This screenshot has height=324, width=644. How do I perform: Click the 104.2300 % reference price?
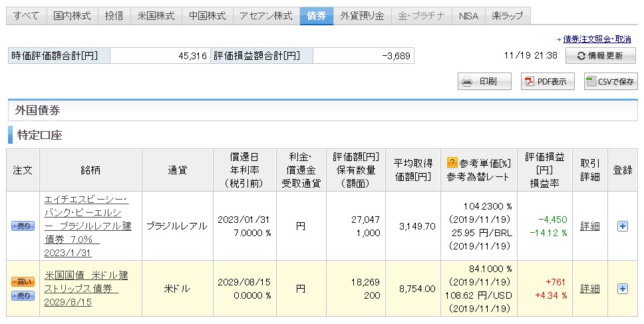[488, 206]
